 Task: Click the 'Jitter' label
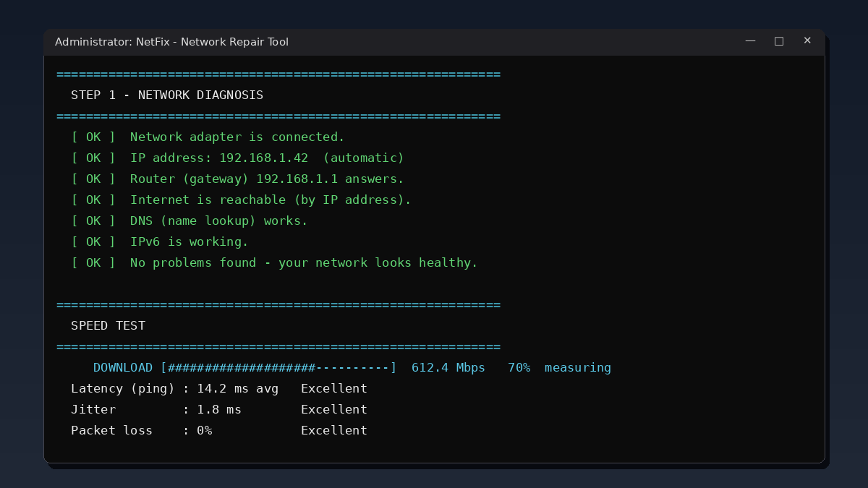point(93,410)
